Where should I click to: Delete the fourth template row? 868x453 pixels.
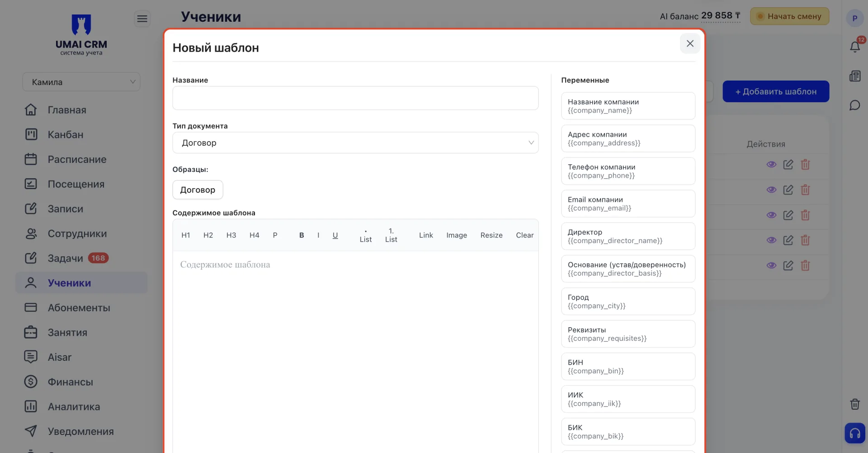tap(805, 240)
